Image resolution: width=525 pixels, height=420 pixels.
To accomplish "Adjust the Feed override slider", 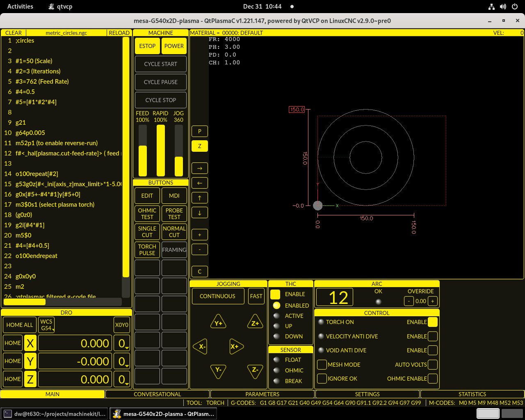I will (142, 151).
